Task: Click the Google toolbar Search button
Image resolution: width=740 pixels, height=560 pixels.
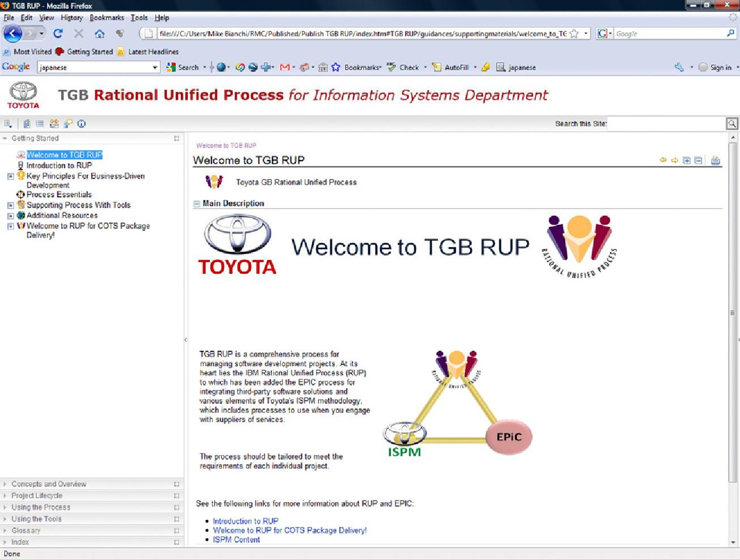Action: (183, 67)
